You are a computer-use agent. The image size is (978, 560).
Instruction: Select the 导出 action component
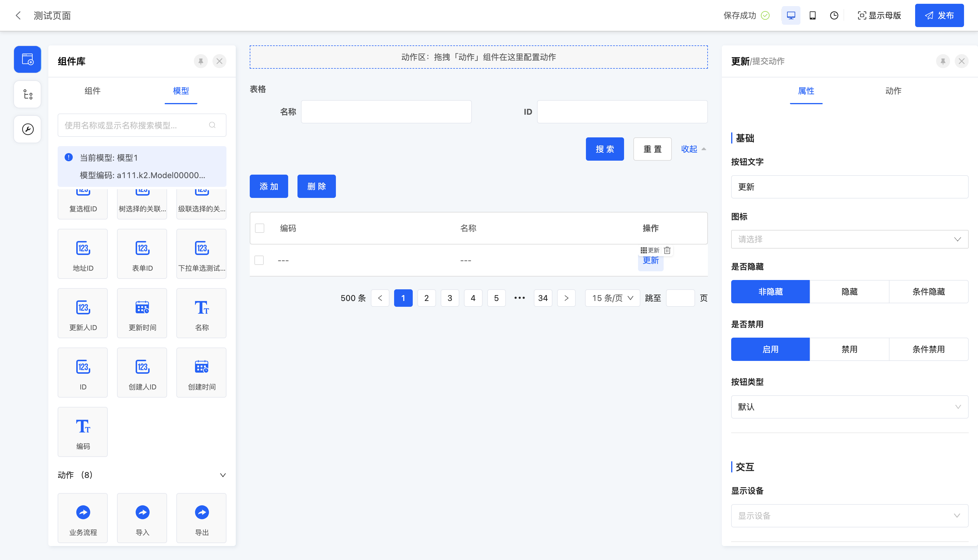(x=201, y=518)
